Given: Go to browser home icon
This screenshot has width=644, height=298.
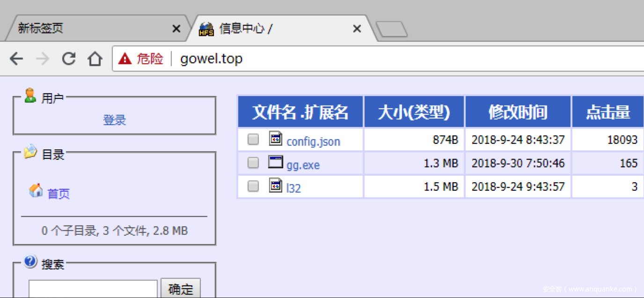Looking at the screenshot, I should 95,59.
